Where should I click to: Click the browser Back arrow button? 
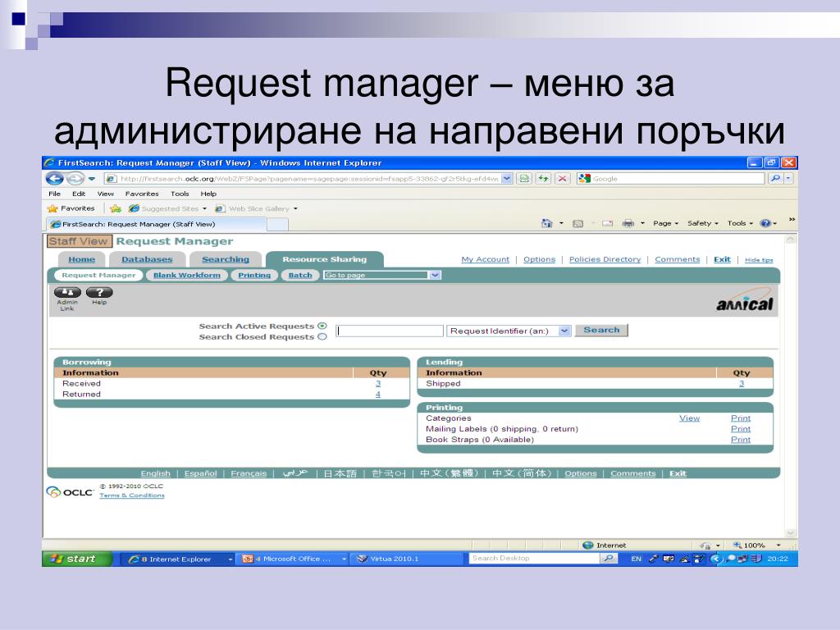click(54, 178)
